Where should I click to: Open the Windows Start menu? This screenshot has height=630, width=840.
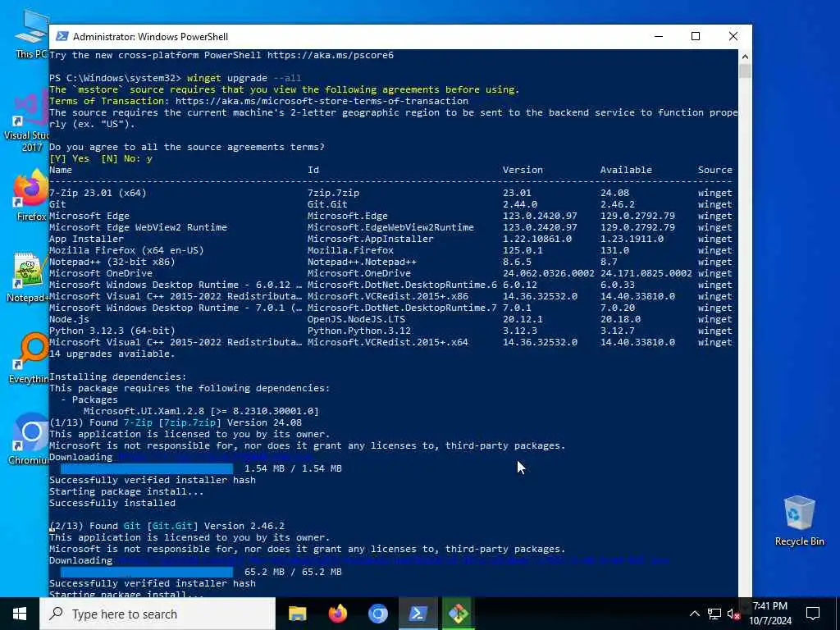click(20, 614)
